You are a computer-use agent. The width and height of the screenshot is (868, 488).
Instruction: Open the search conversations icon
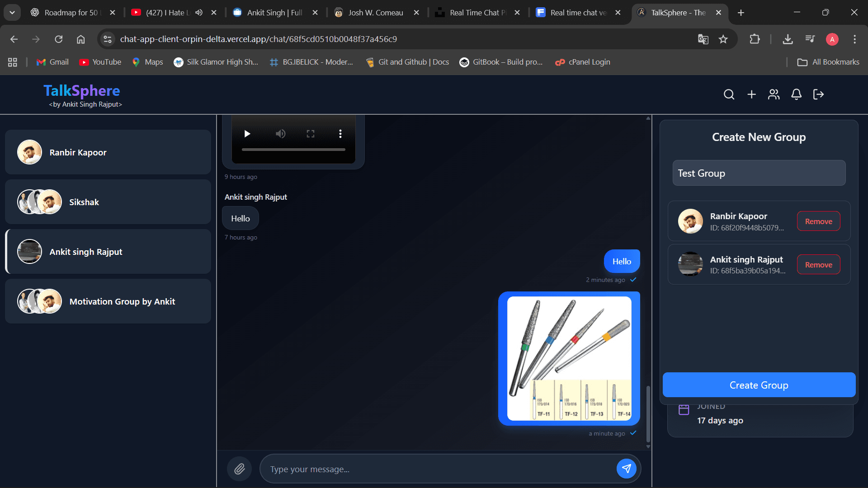coord(729,94)
